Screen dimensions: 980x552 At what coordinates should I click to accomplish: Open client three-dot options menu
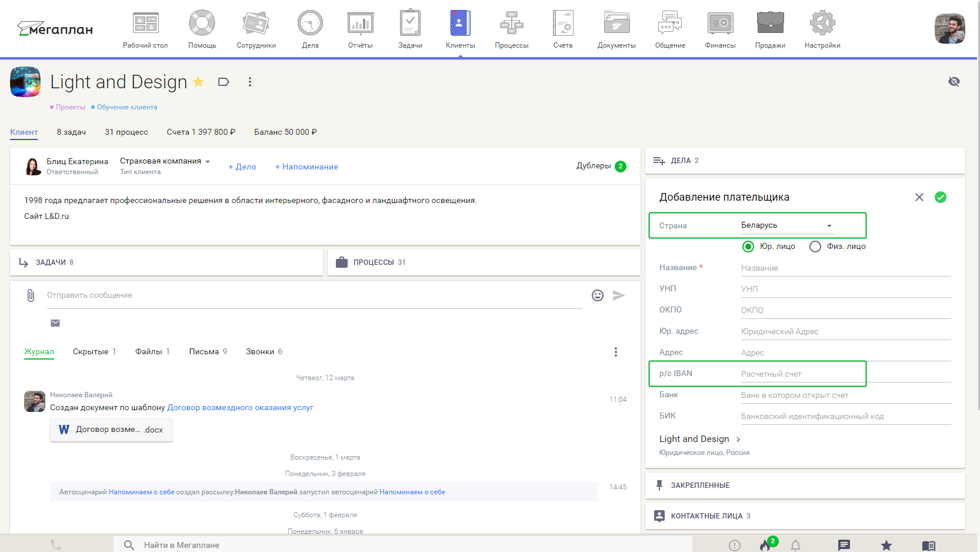point(250,82)
